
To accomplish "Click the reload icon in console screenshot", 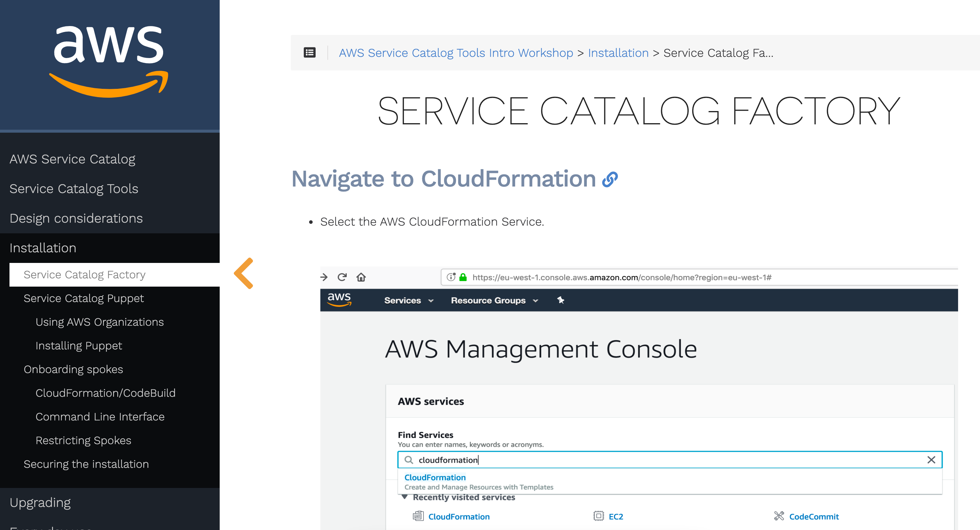I will point(342,277).
